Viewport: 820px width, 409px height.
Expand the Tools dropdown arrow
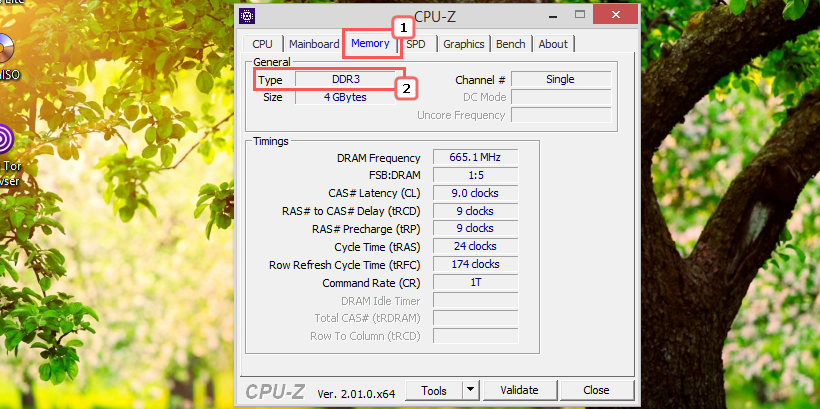click(471, 390)
